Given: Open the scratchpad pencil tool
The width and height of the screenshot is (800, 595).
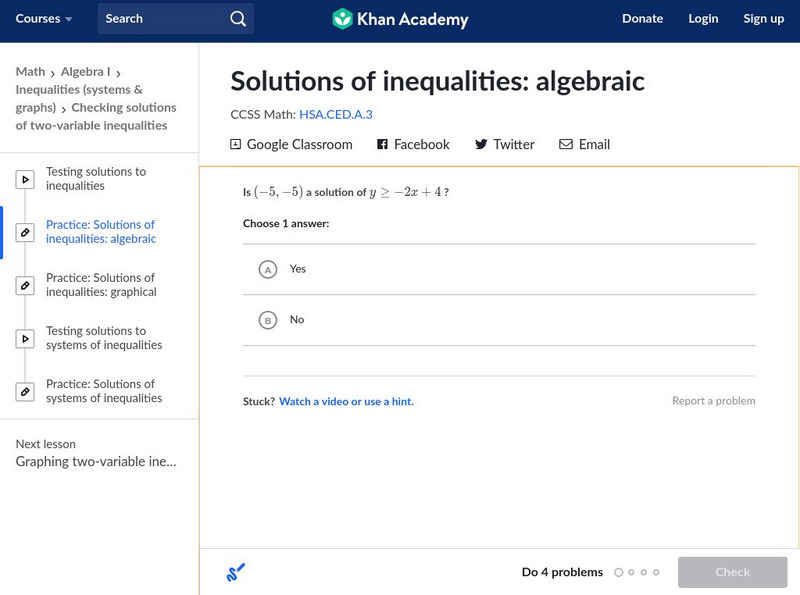Looking at the screenshot, I should tap(236, 573).
